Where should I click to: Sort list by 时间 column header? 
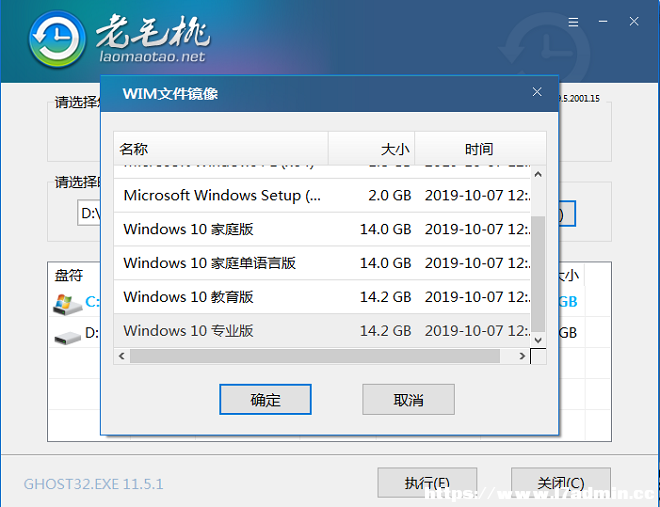click(x=480, y=149)
